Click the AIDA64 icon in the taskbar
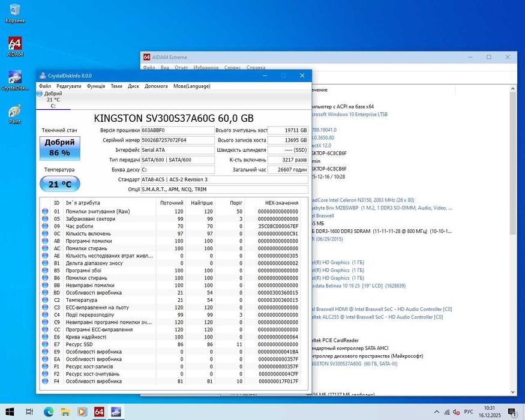525x420 pixels. (98, 412)
